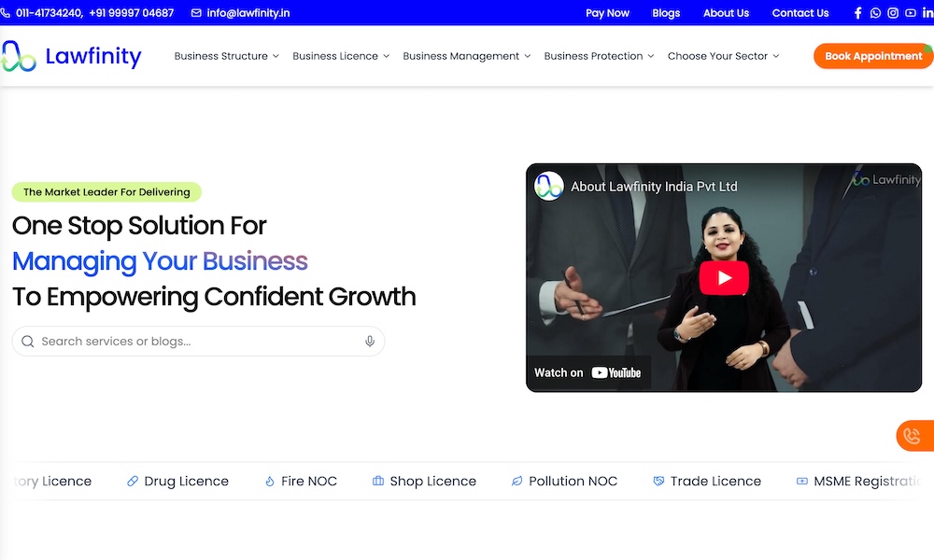Image resolution: width=934 pixels, height=560 pixels.
Task: Open the WhatsApp icon link
Action: pyautogui.click(x=875, y=13)
